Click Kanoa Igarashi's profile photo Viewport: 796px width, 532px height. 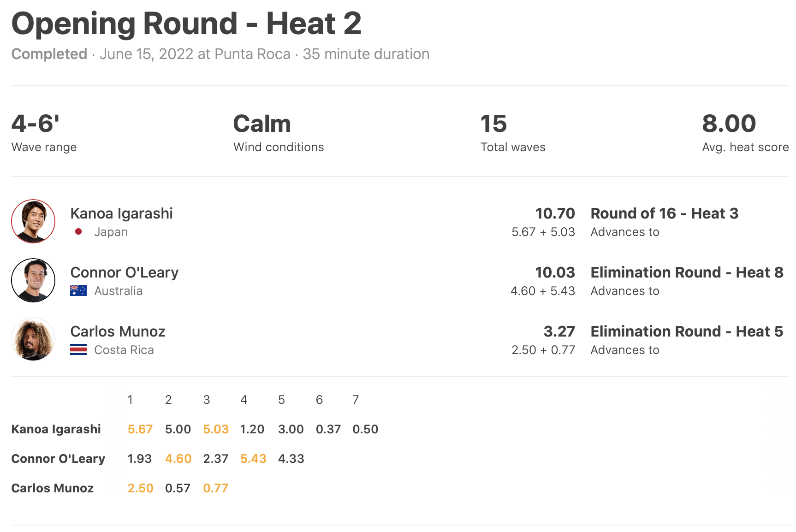tap(33, 221)
